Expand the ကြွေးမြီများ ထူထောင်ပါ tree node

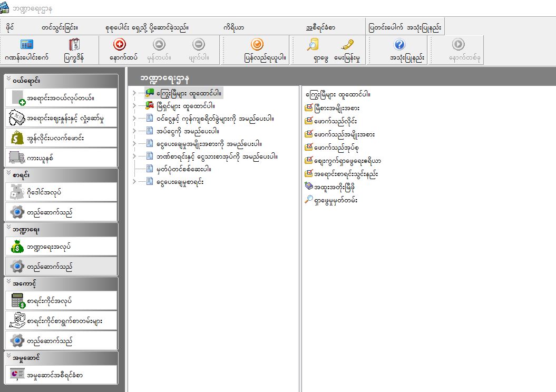click(134, 93)
